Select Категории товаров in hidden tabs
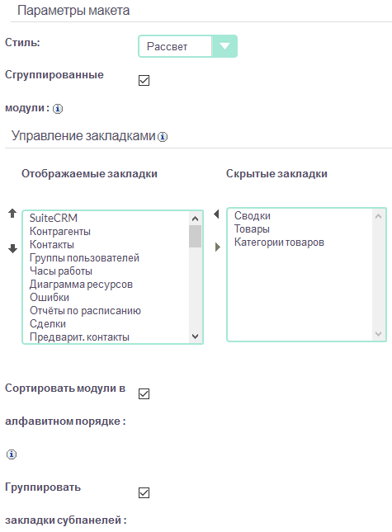Image resolution: width=392 pixels, height=532 pixels. [x=279, y=242]
